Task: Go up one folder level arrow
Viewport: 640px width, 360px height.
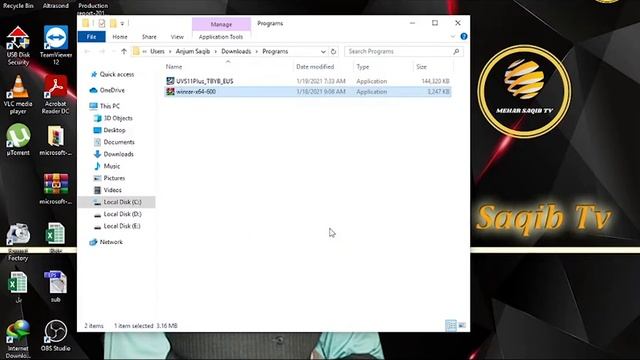Action: (x=124, y=51)
